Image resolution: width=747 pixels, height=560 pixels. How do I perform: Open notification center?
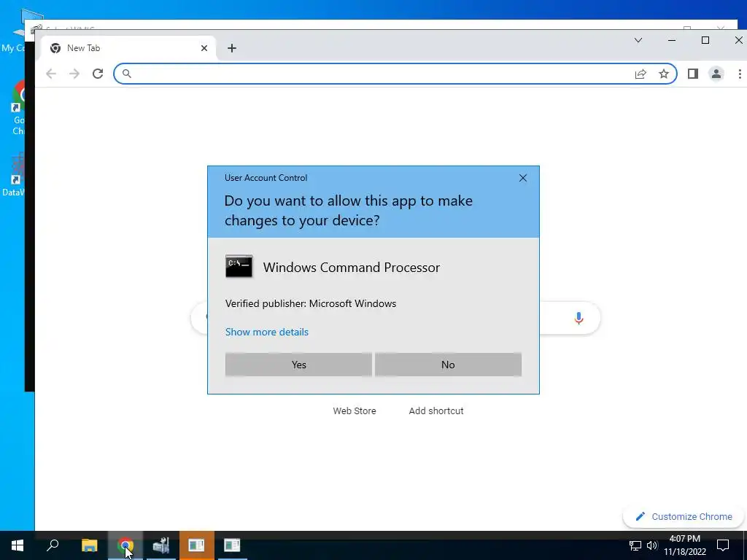pos(723,545)
